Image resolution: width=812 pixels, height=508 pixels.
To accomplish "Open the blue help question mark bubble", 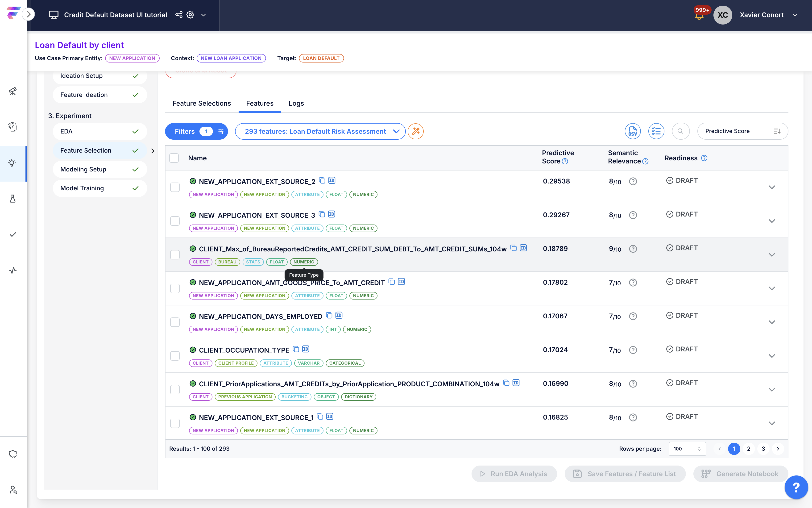I will [x=796, y=487].
